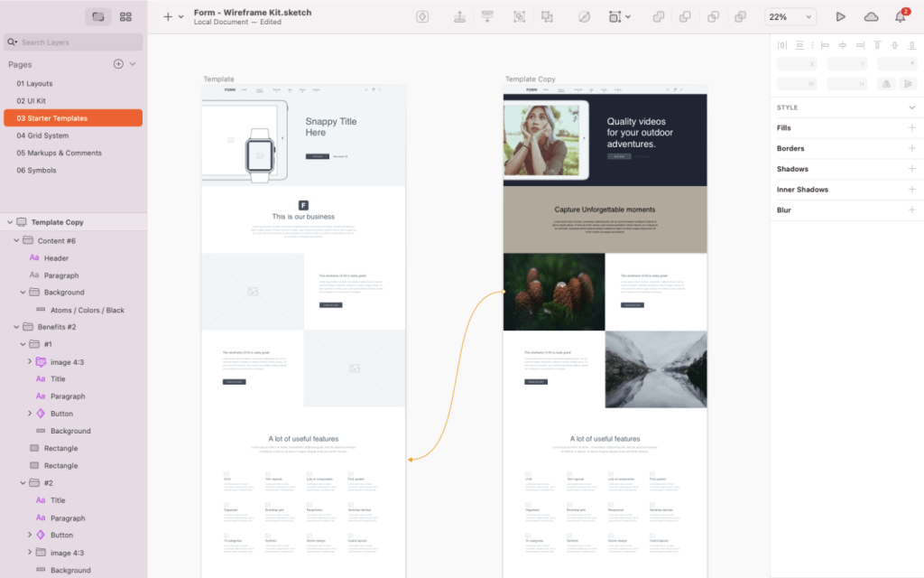Click the Search Layers input field

72,42
